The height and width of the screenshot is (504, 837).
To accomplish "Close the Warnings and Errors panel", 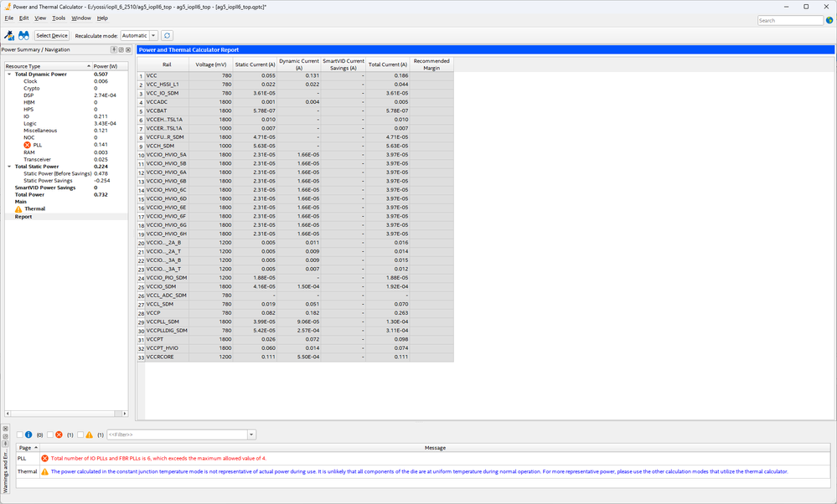I will click(5, 429).
